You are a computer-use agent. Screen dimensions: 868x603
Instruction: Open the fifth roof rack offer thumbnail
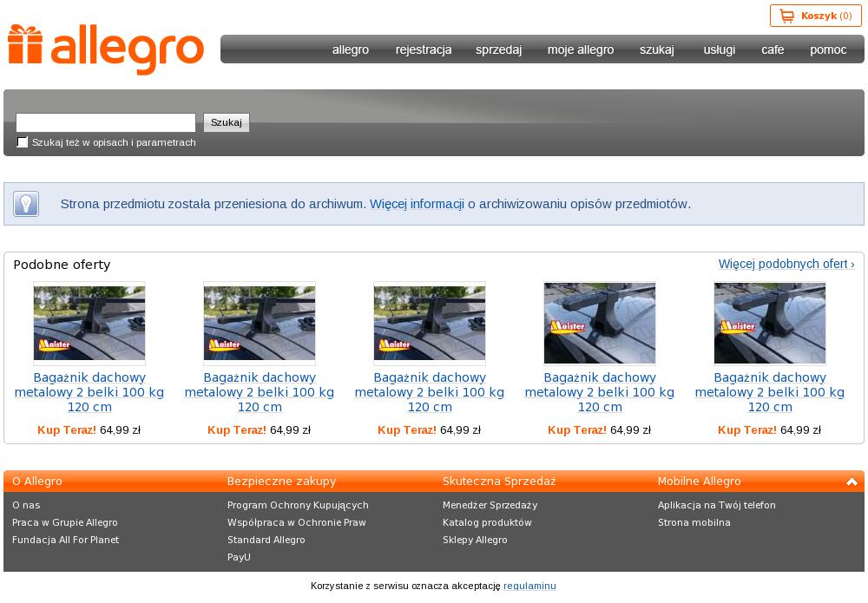[769, 323]
